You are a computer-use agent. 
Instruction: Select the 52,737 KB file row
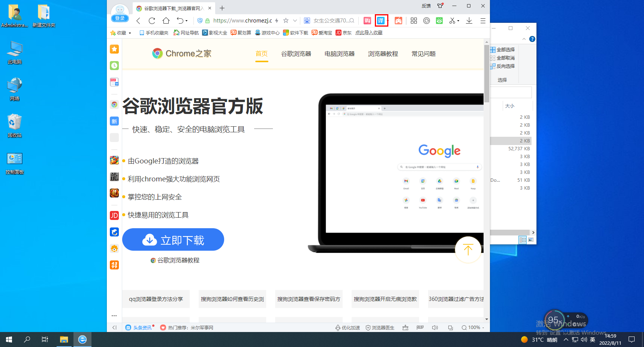511,149
